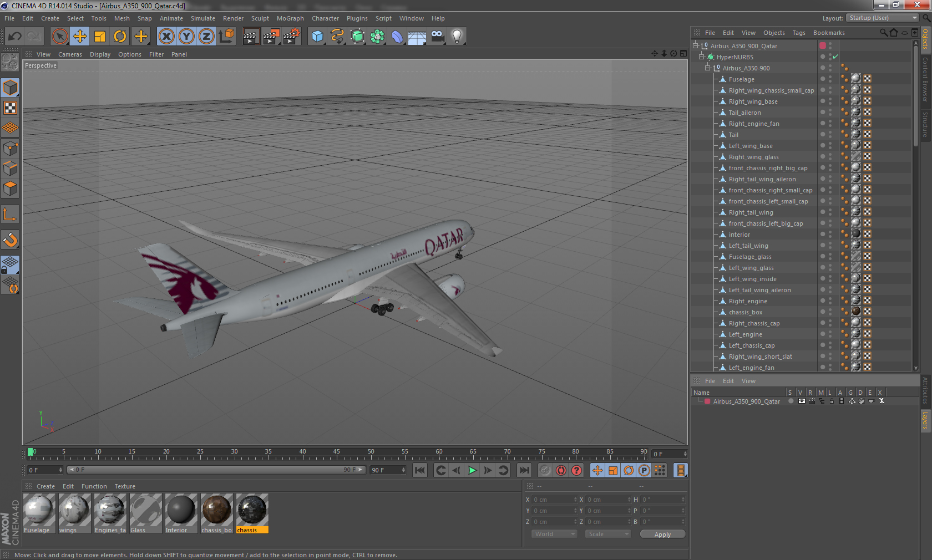Toggle Y-axis lock icon
Viewport: 932px width, 560px height.
[186, 37]
